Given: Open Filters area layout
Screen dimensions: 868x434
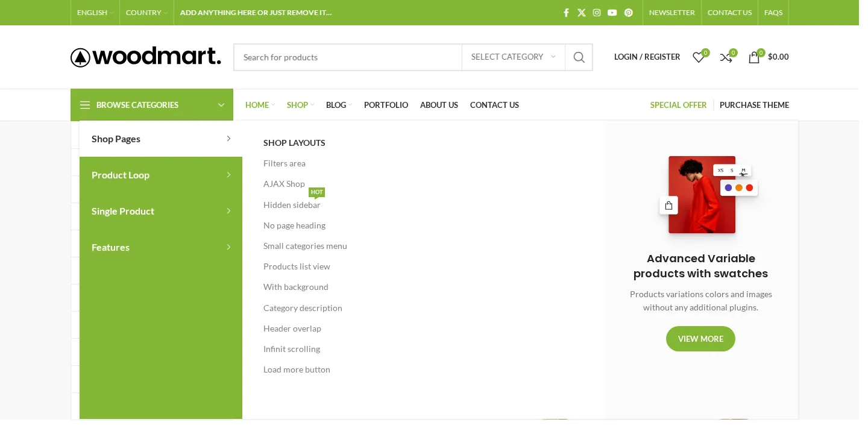Looking at the screenshot, I should click(285, 163).
